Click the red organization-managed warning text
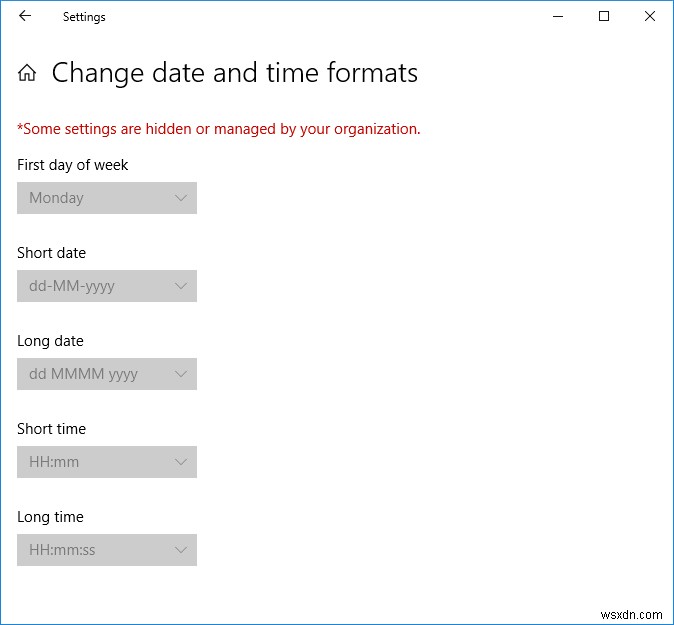The width and height of the screenshot is (674, 625). coord(219,129)
